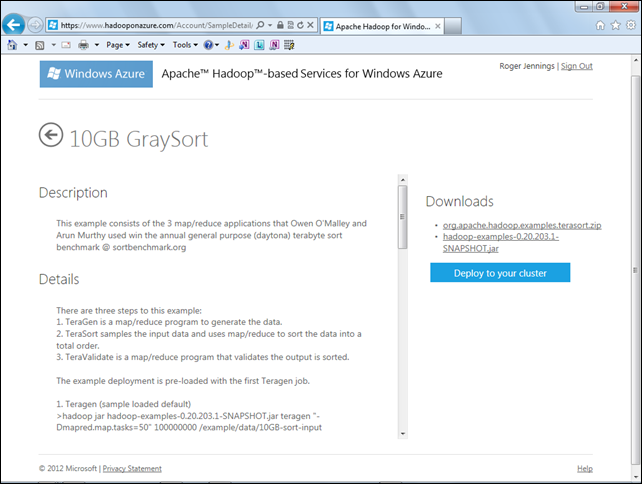Click the Lync toolbar icon
This screenshot has width=642, height=484.
pyautogui.click(x=259, y=45)
